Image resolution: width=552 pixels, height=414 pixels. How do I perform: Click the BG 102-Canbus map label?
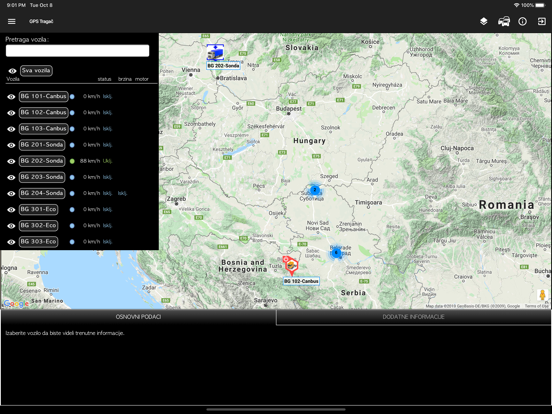click(301, 281)
